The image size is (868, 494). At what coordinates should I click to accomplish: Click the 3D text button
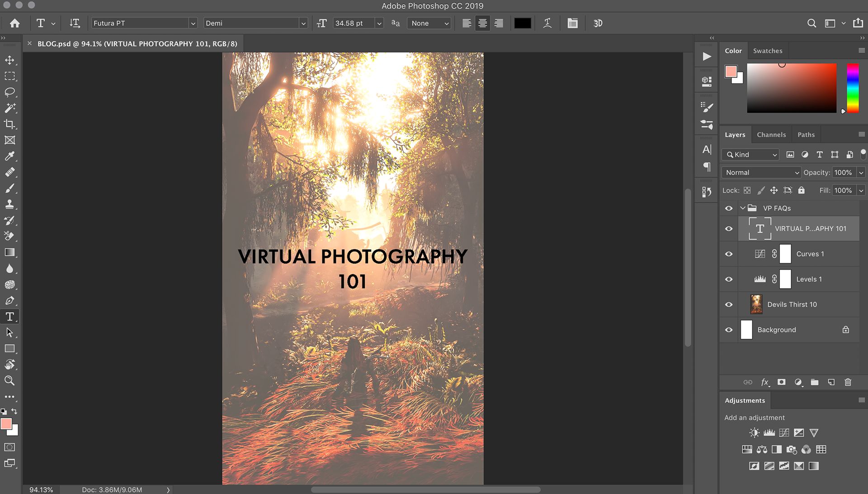click(x=598, y=23)
